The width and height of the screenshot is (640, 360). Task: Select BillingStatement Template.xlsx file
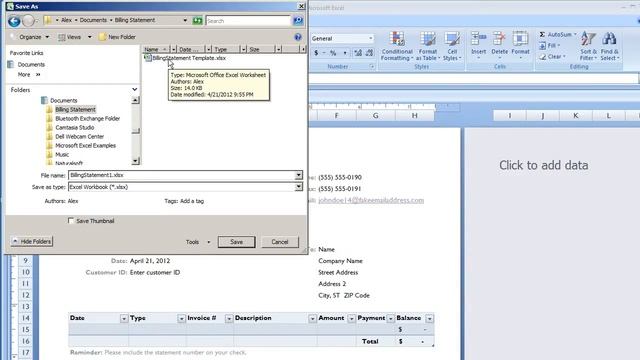point(185,58)
